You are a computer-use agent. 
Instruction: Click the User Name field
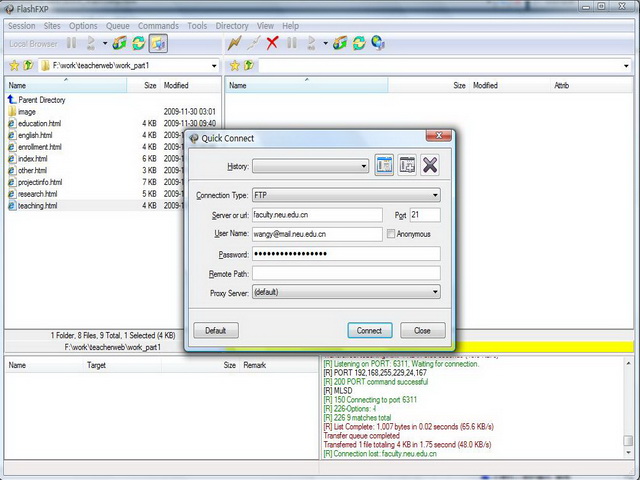click(x=317, y=234)
